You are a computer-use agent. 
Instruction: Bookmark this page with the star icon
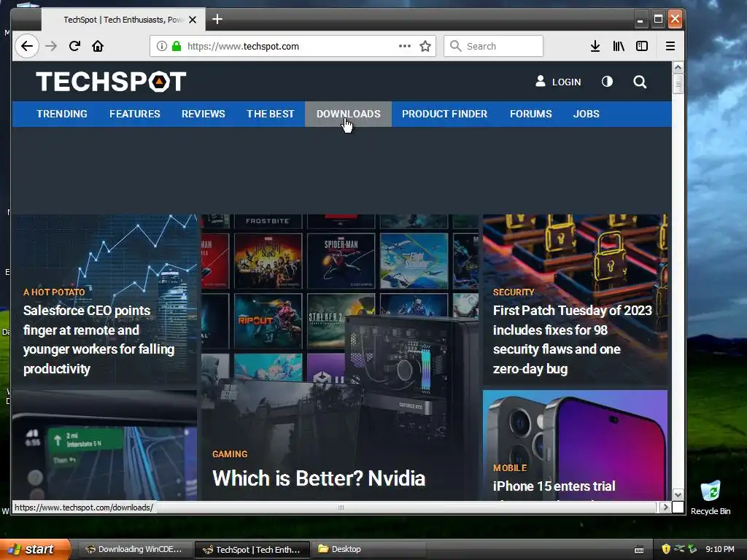(425, 46)
